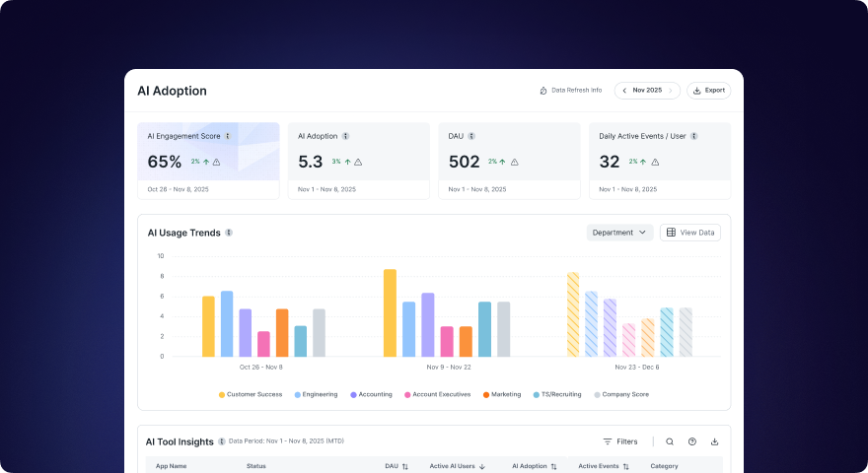Open the Filters menu
This screenshot has width=868, height=473.
pyautogui.click(x=620, y=442)
